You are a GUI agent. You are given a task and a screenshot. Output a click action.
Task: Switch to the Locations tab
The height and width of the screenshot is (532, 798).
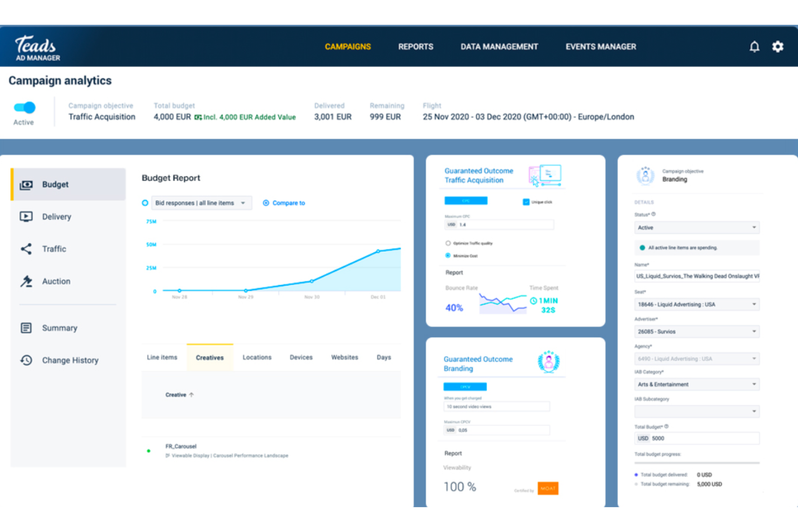[257, 357]
